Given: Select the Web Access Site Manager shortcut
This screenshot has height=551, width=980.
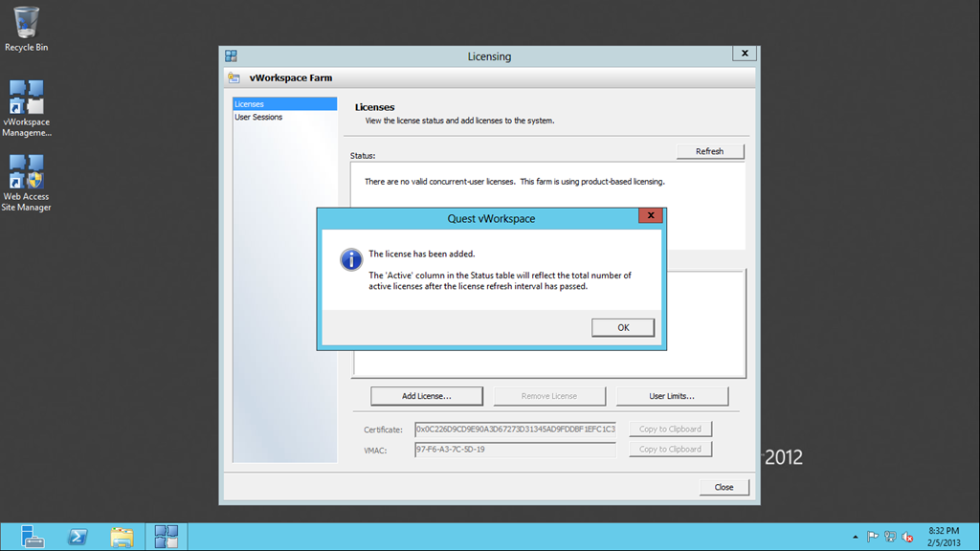Looking at the screenshot, I should tap(26, 183).
